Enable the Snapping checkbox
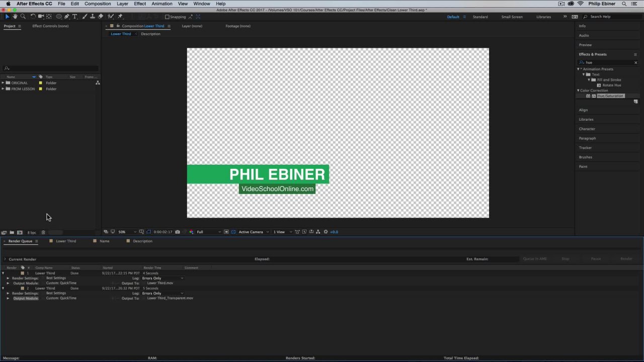Screen dimensions: 644x362 click(x=167, y=17)
